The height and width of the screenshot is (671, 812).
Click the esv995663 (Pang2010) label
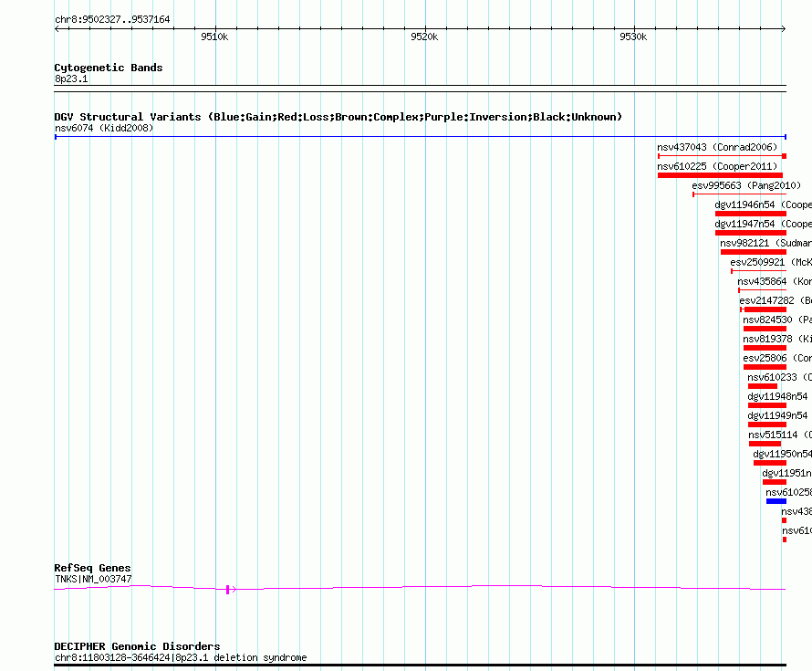click(x=746, y=185)
